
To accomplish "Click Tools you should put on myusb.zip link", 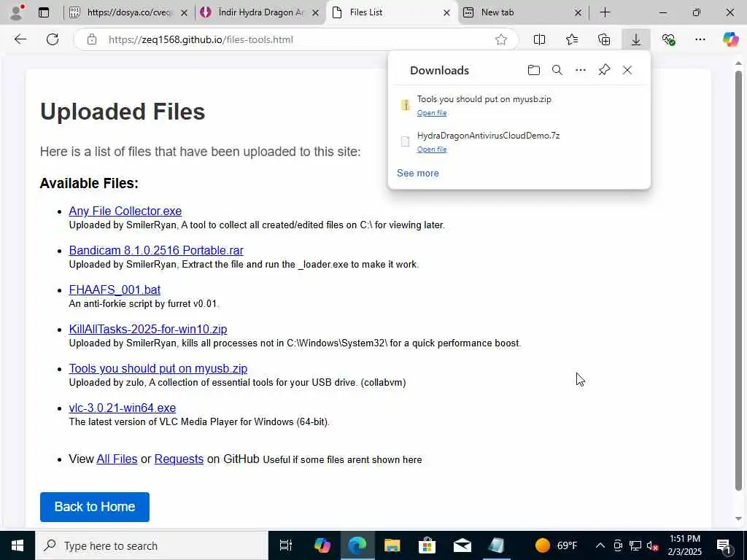I will (158, 368).
